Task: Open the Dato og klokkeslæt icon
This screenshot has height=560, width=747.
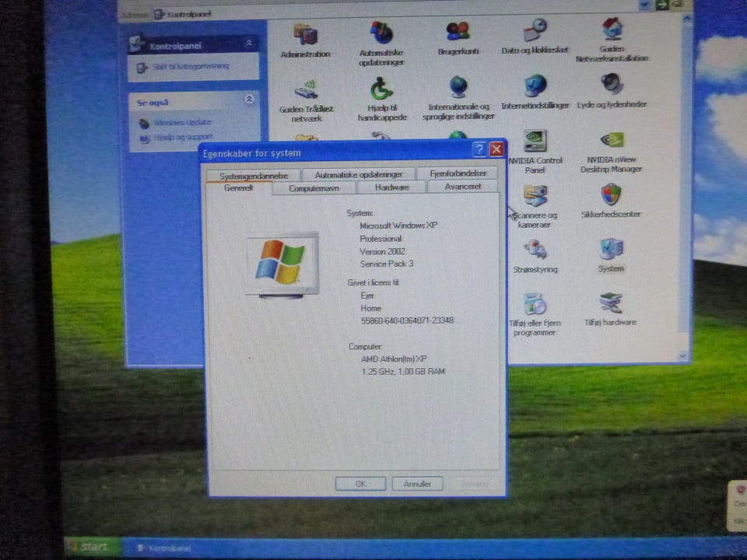Action: tap(535, 37)
